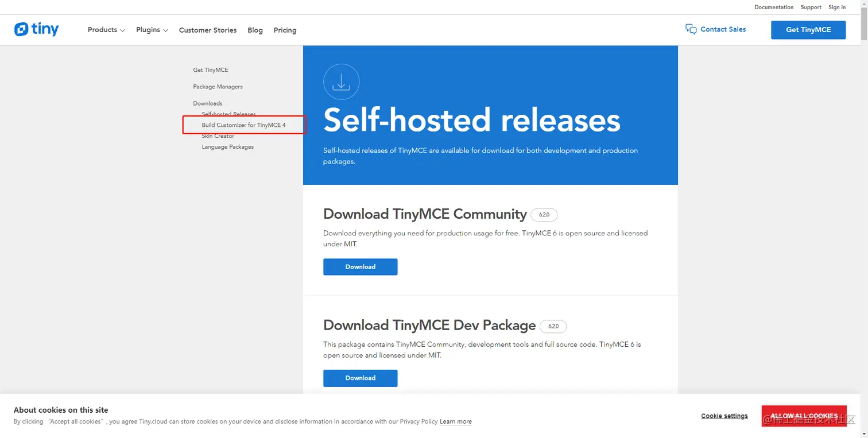The width and height of the screenshot is (868, 438).
Task: Expand the Plugins dropdown menu
Action: (152, 30)
